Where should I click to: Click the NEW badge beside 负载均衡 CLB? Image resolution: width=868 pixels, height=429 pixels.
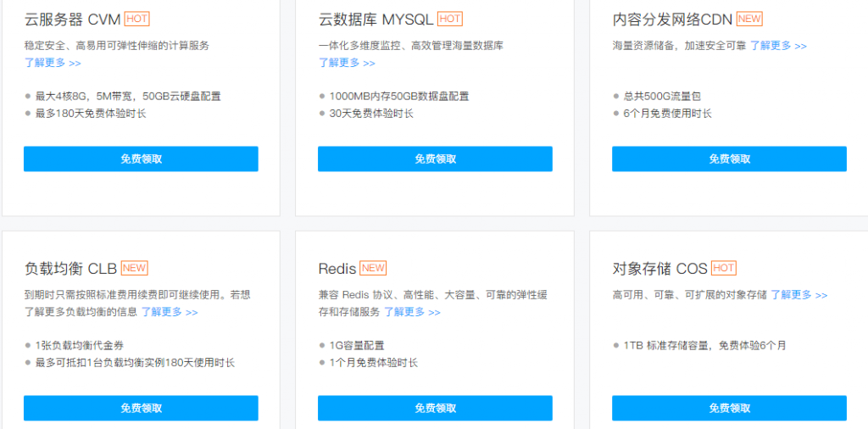(135, 268)
